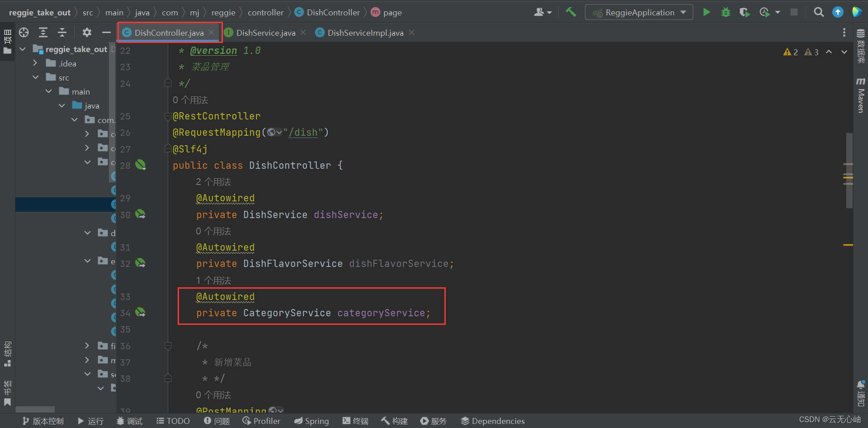Click the user account icon
This screenshot has height=428, width=868.
[539, 12]
